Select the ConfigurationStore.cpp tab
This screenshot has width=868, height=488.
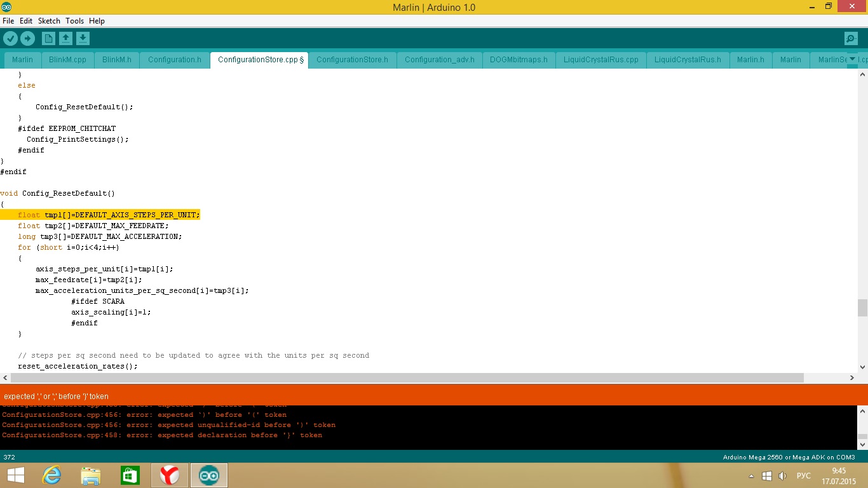click(259, 60)
